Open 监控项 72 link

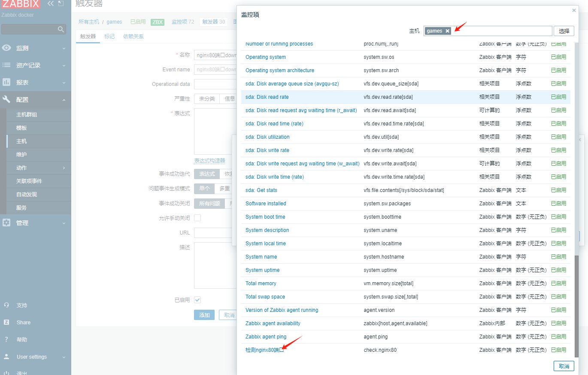[183, 22]
